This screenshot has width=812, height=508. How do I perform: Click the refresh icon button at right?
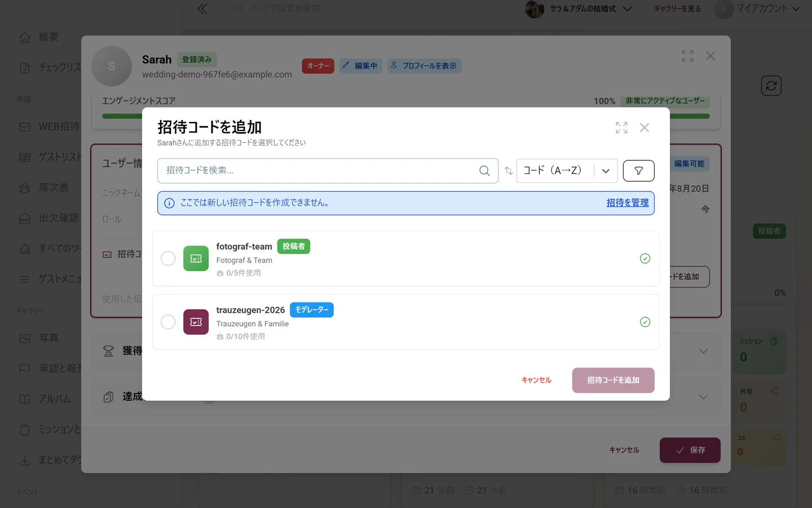tap(771, 86)
